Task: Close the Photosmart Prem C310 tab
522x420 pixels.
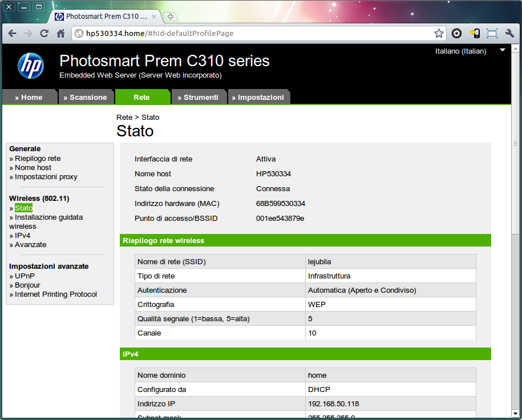Action: point(154,17)
